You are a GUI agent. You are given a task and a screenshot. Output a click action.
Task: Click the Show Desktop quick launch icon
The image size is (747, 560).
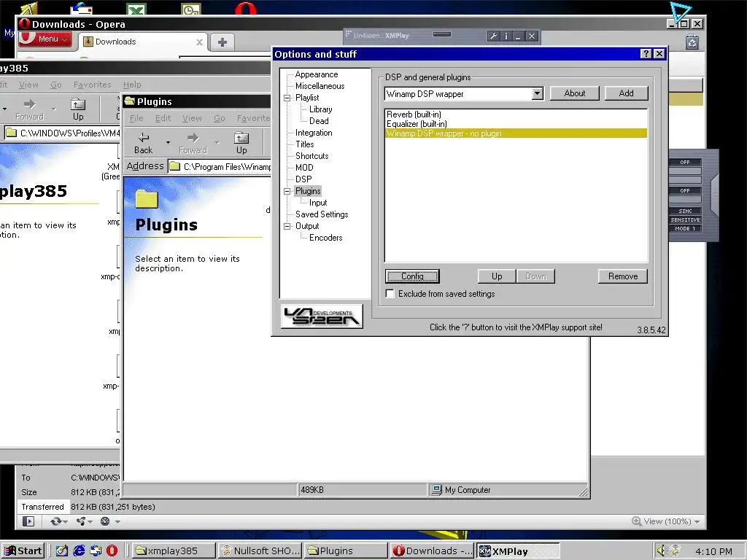click(62, 551)
